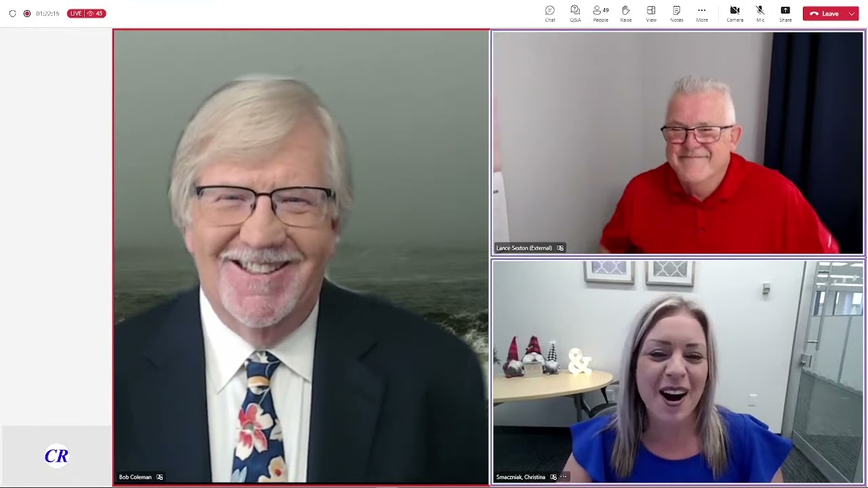Open the More actions menu
Image resolution: width=868 pixels, height=488 pixels.
[702, 14]
